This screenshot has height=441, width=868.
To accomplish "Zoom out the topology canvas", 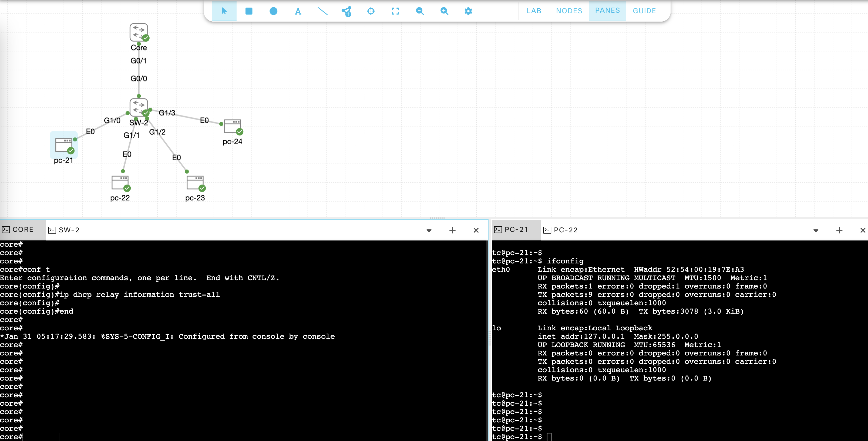I will [x=419, y=11].
